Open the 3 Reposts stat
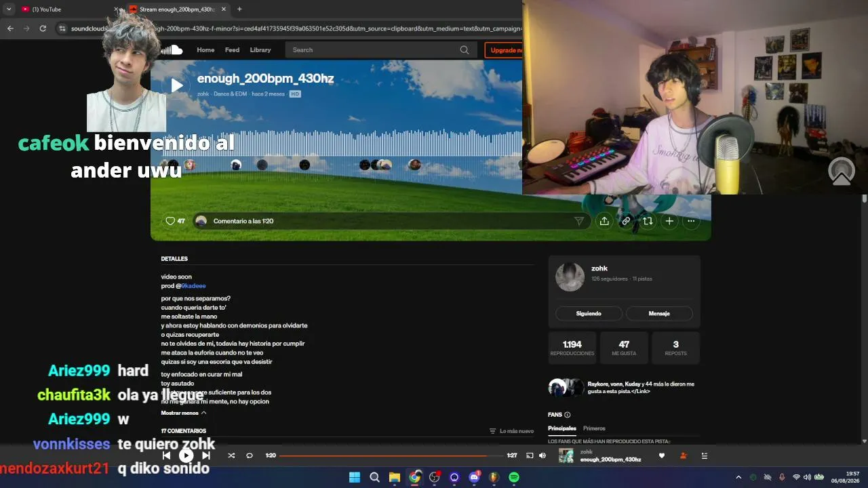The height and width of the screenshot is (488, 868). (675, 348)
